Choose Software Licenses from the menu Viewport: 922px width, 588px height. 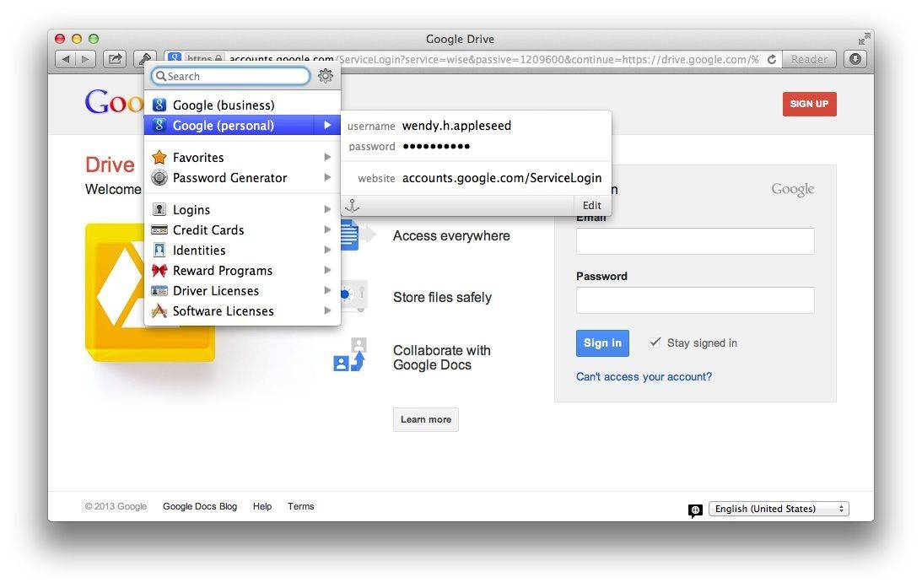(x=223, y=310)
